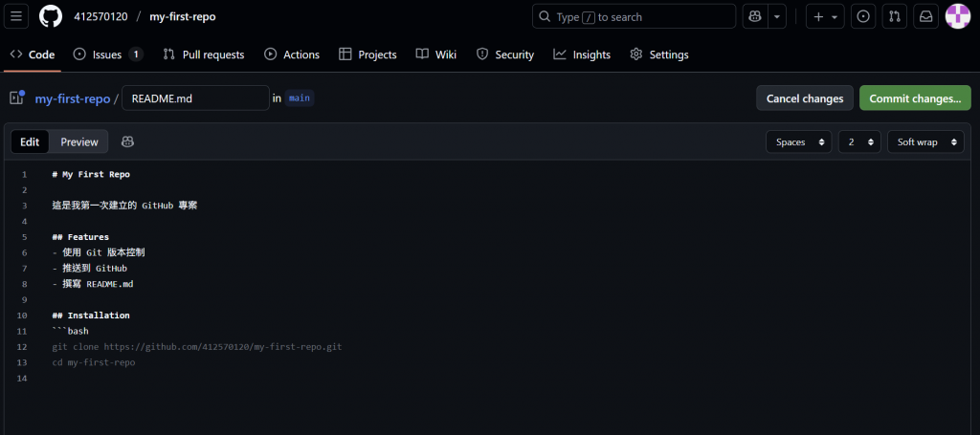Viewport: 980px width, 435px height.
Task: Switch to the Settings tab
Action: point(659,54)
